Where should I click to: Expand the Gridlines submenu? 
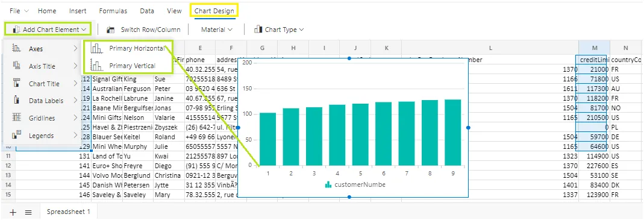tap(43, 118)
